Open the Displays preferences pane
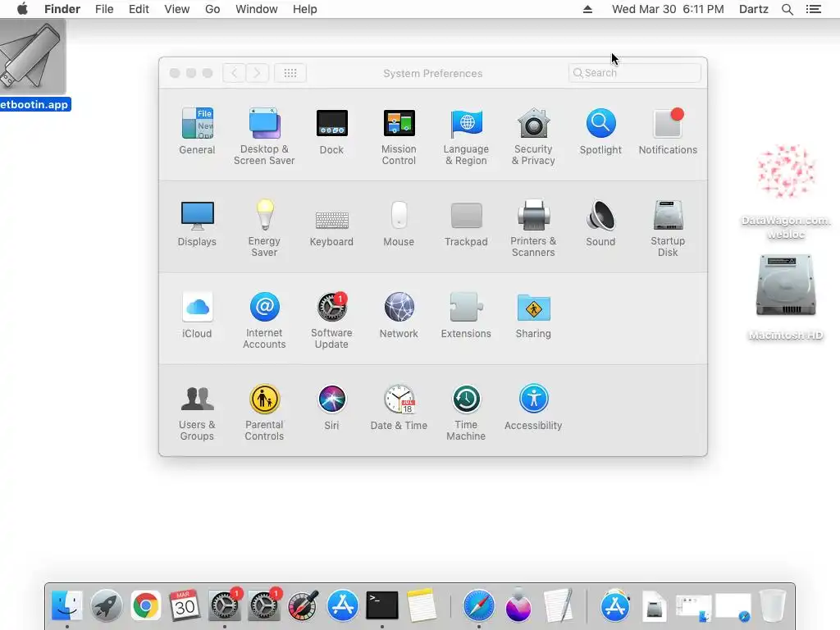This screenshot has height=630, width=840. [197, 223]
